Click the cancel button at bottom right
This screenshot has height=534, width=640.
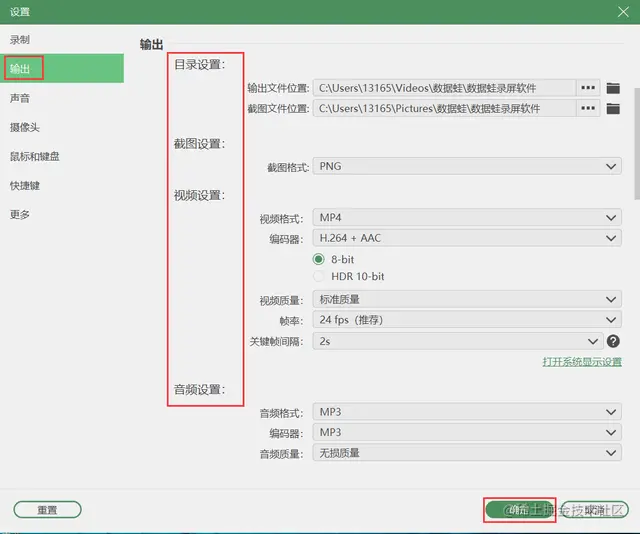[x=594, y=510]
